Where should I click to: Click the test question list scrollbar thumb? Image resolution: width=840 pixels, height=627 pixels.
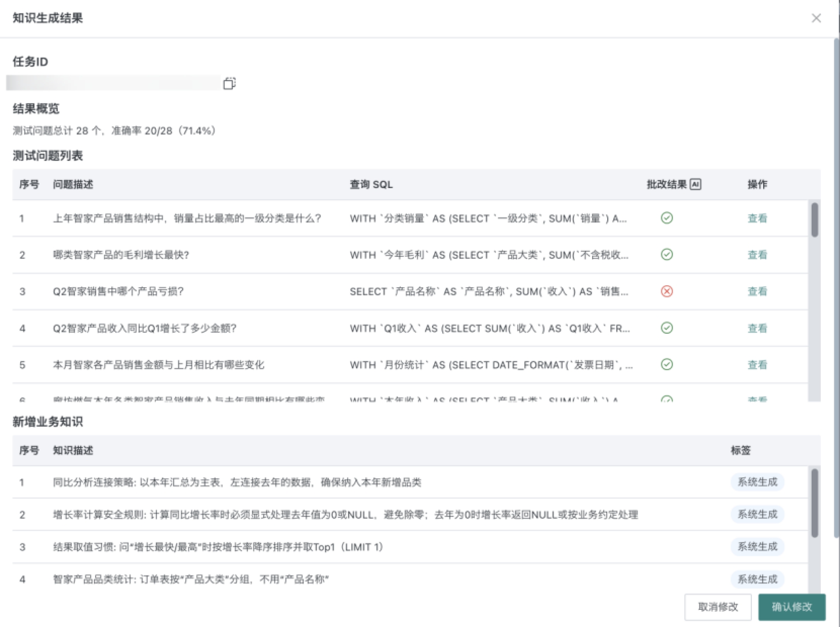pos(814,220)
